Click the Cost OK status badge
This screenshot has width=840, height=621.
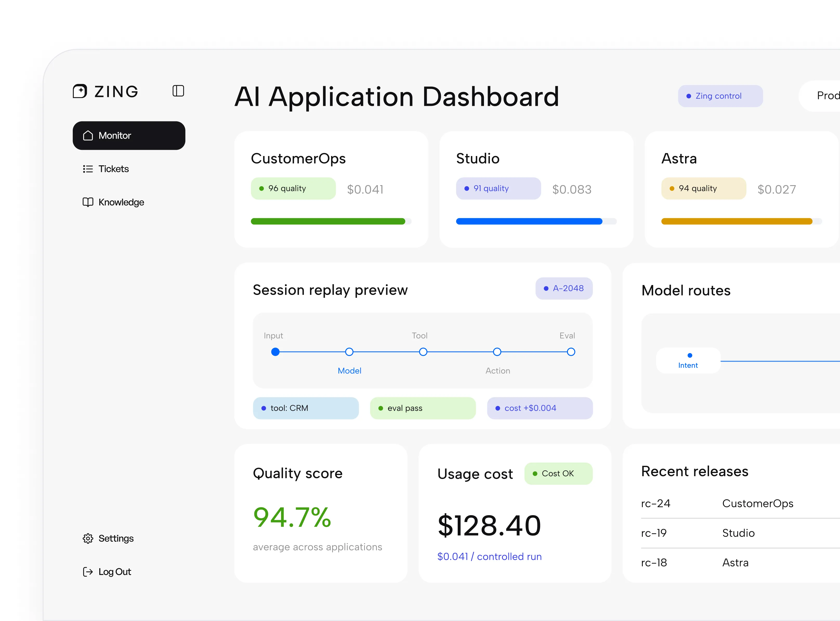[558, 474]
